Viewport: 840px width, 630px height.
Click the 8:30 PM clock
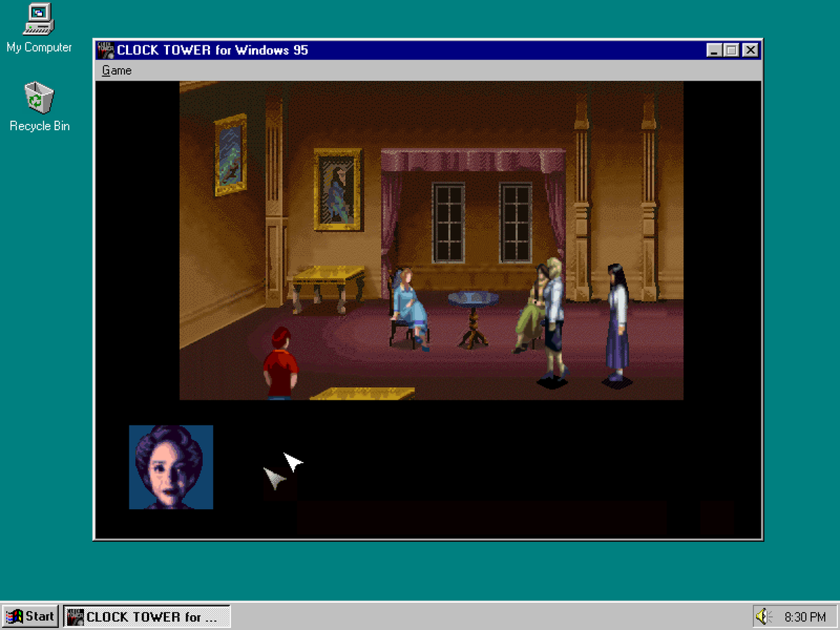pyautogui.click(x=805, y=617)
